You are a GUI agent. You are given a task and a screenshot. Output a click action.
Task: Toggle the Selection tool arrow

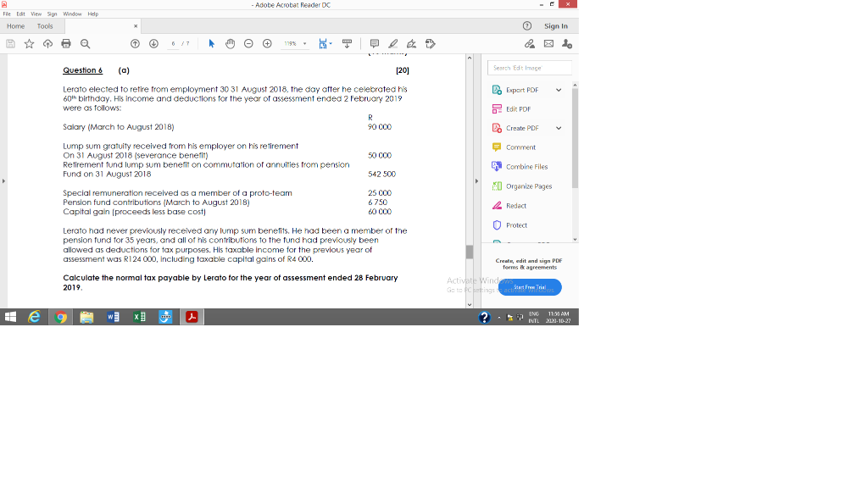211,42
